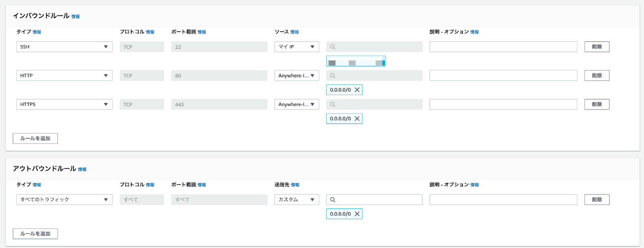
Task: Click the port range field showing 22
Action: (x=219, y=47)
